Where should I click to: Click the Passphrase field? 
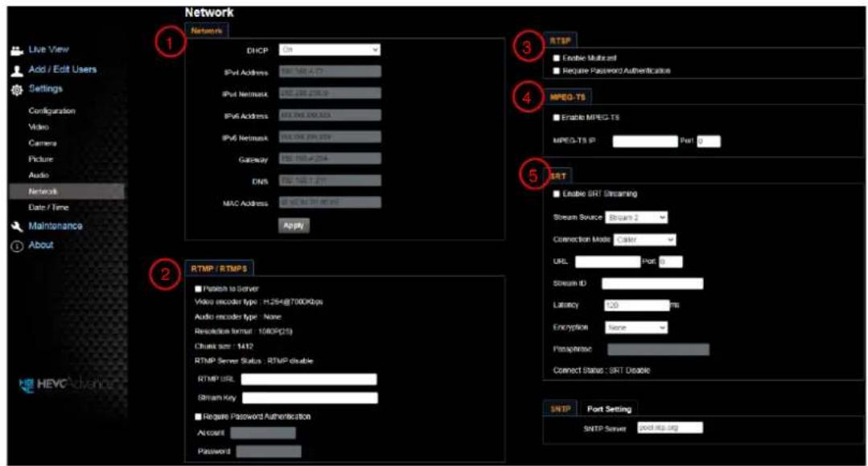pos(658,349)
